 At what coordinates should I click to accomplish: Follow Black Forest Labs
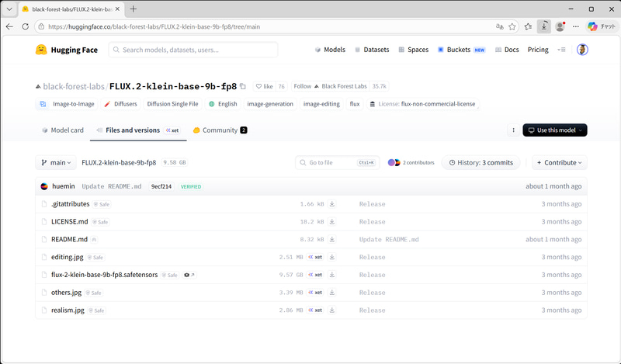tap(331, 86)
